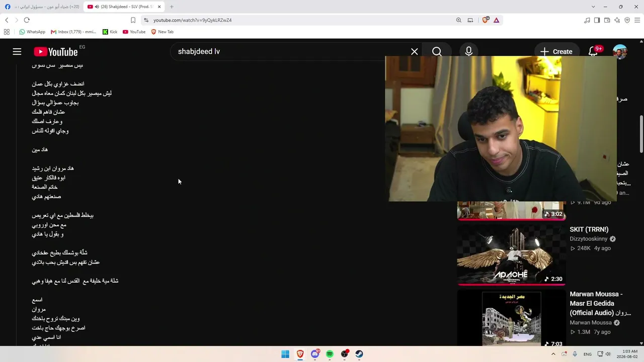Start voice search with the microphone
The width and height of the screenshot is (644, 362).
(x=469, y=52)
